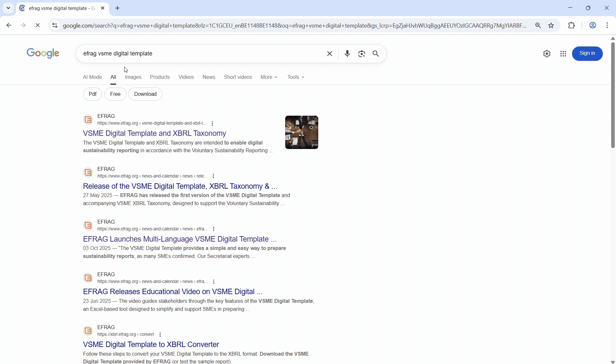
Task: Click the magnifier search submit icon
Action: click(376, 54)
